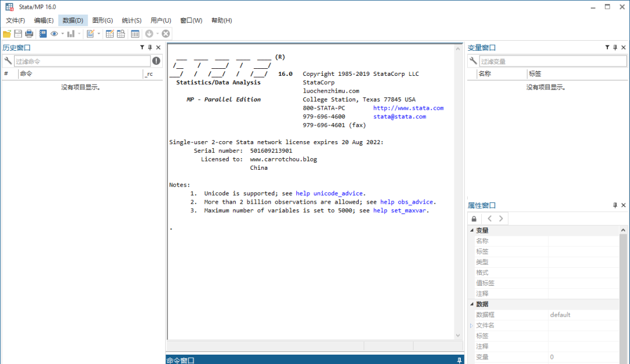630x364 pixels.
Task: Open the help obs_advice link
Action: point(407,202)
